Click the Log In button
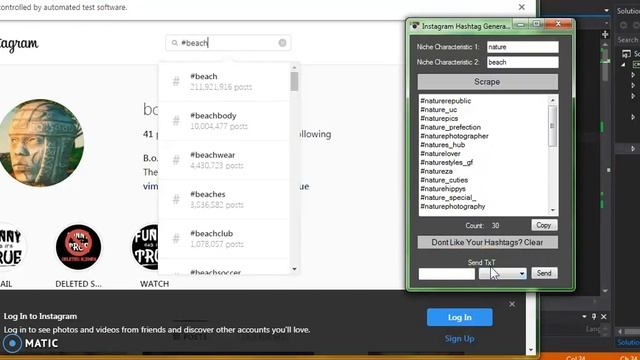 click(460, 317)
